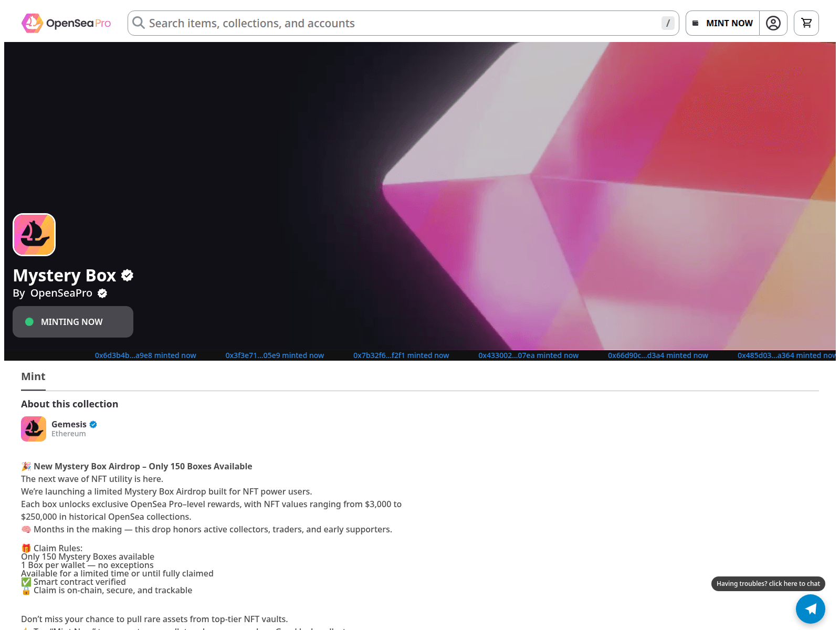Click the Mystery Box verified badge
Image resolution: width=840 pixels, height=630 pixels.
(x=127, y=275)
